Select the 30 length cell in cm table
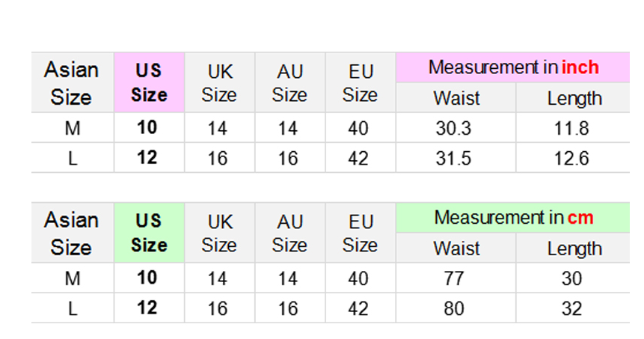The width and height of the screenshot is (644, 339). point(572,278)
